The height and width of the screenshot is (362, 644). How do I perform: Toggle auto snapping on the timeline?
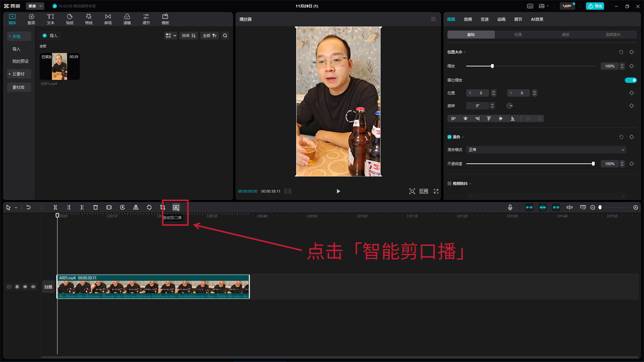[542, 207]
